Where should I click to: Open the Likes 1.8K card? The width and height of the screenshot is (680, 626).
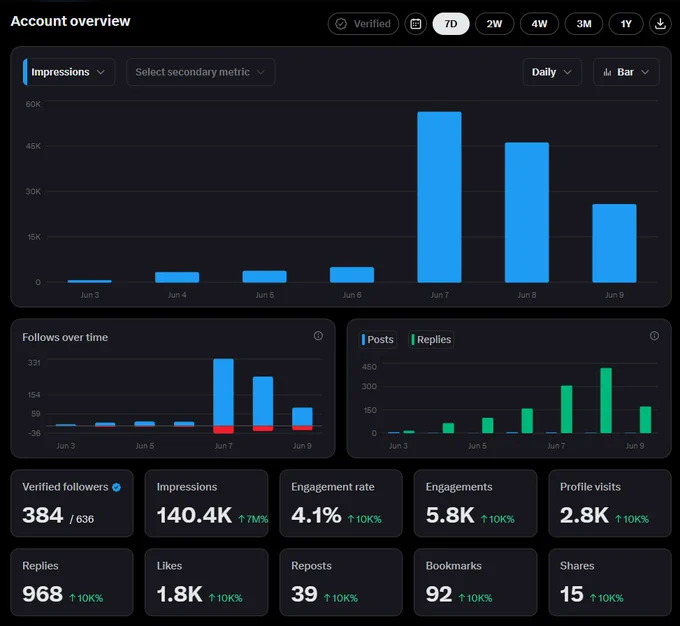[x=206, y=582]
